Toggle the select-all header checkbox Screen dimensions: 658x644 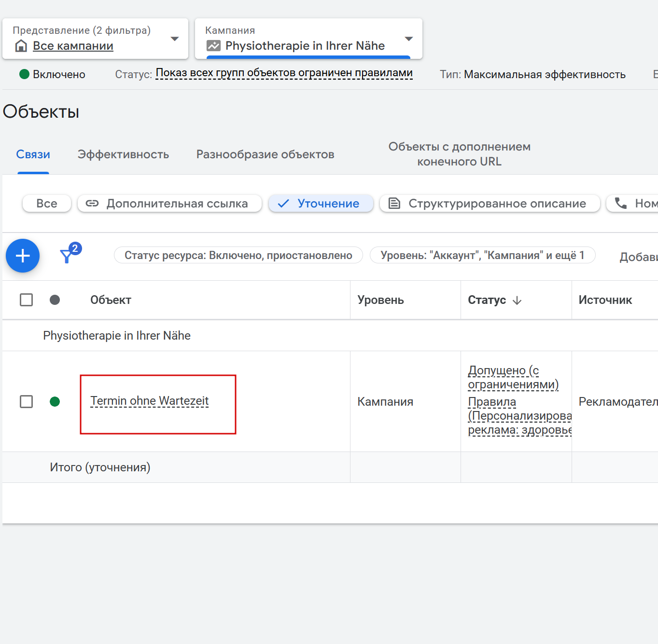tap(27, 300)
